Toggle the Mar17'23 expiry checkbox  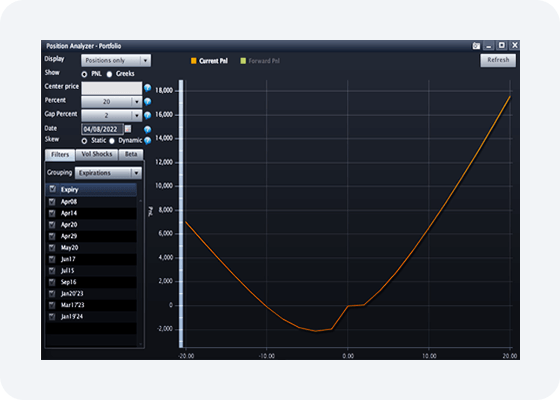pyautogui.click(x=52, y=305)
